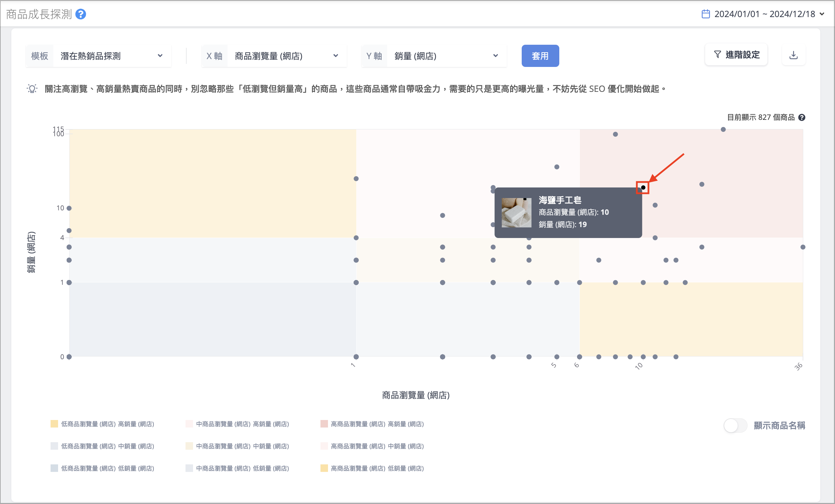
Task: Click the highlighted black data point for 海鹽手工皂
Action: 643,187
